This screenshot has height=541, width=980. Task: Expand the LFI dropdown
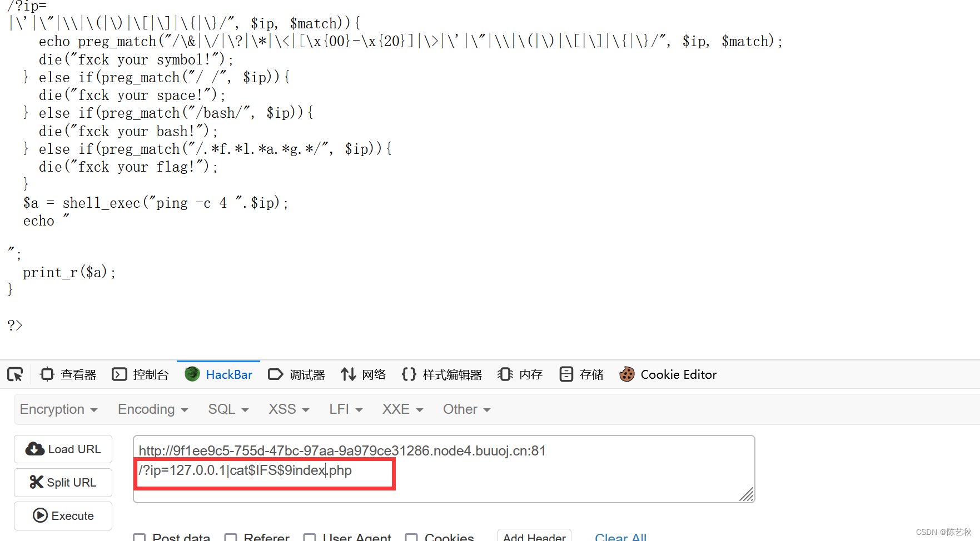coord(346,409)
